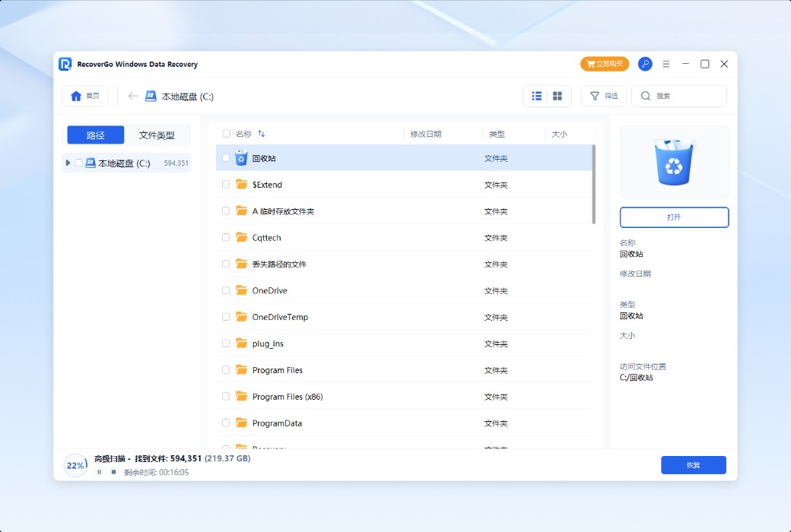Screen dimensions: 791x532
Task: Click the blue search circle in title bar
Action: pos(645,64)
